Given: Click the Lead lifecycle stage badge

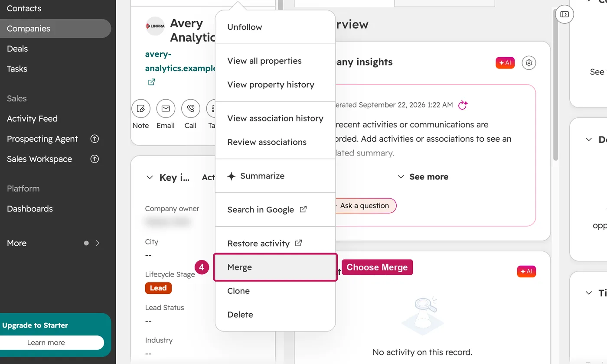Looking at the screenshot, I should [158, 288].
